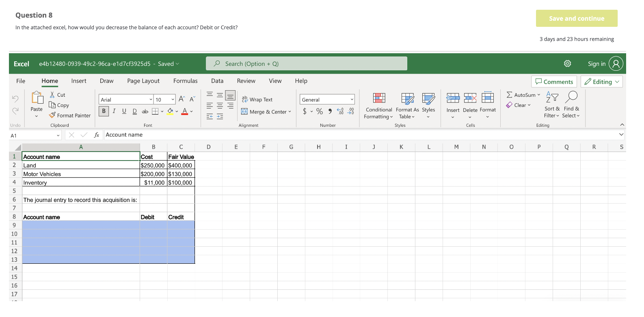This screenshot has width=644, height=317.
Task: Click the Paste clipboard icon
Action: click(x=37, y=98)
